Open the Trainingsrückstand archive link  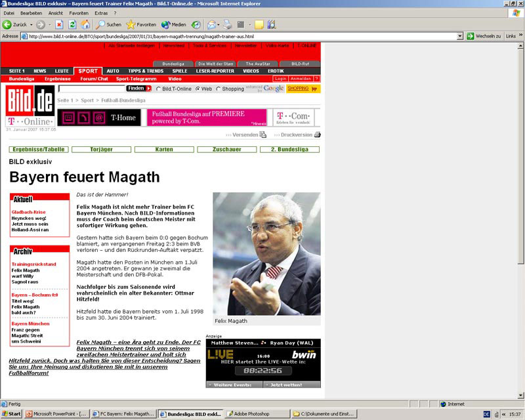point(34,264)
